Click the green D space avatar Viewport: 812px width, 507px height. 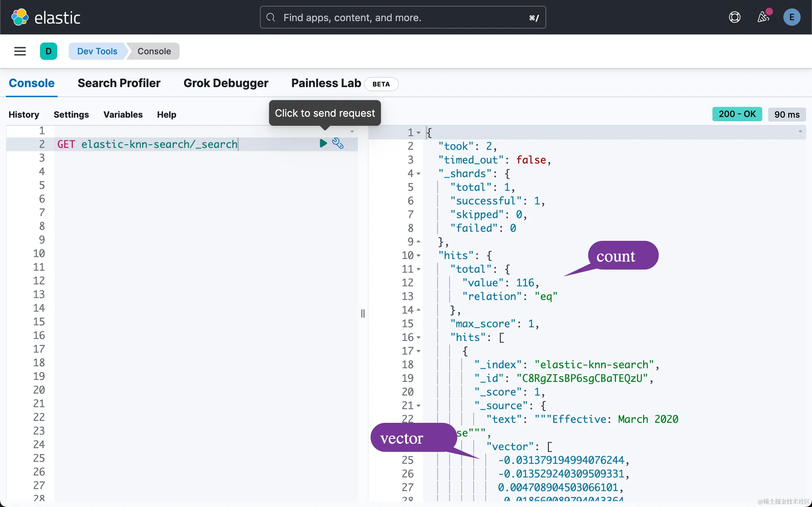click(49, 51)
